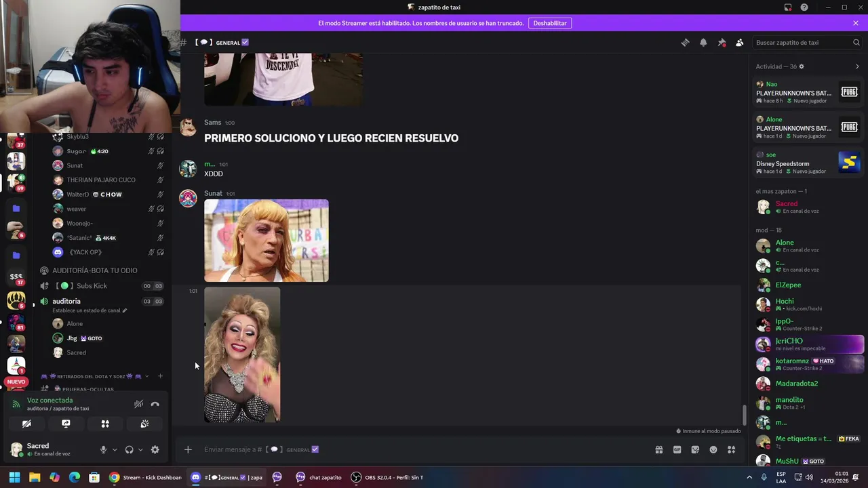Viewport: 868px width, 488px height.
Task: Collapse the 'RETIRADOS DEL DOTA Y SOEZ' category
Action: click(95, 376)
